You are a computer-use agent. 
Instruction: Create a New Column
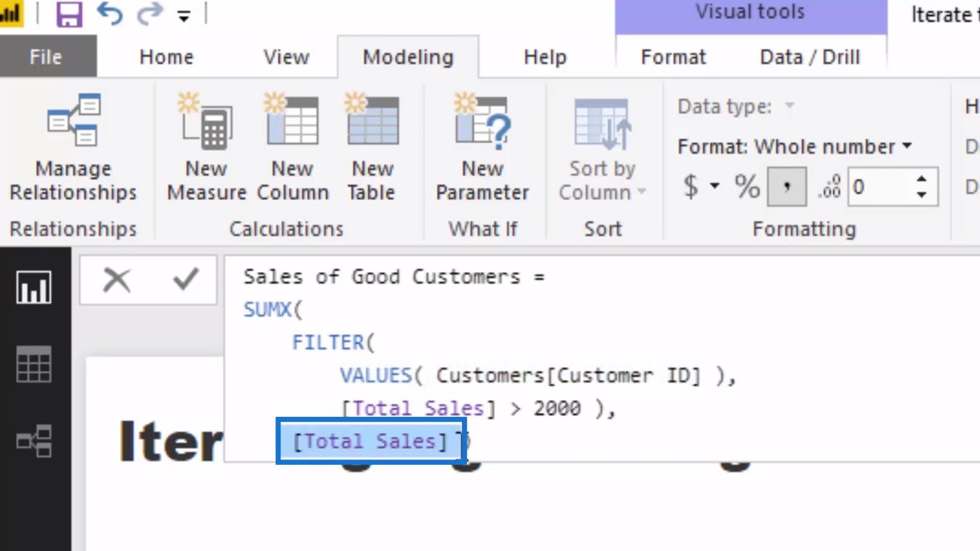[292, 148]
